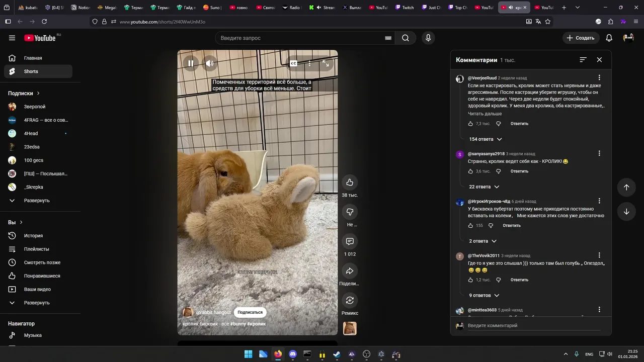Reply to the @TheVovik2011 comment
Screen dimensions: 644x362
tap(519, 280)
